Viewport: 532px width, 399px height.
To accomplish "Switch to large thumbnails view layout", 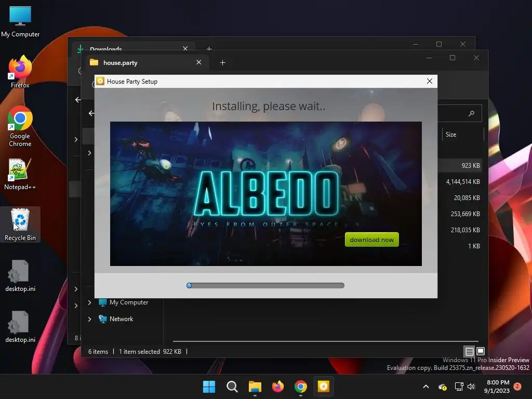I will 481,351.
